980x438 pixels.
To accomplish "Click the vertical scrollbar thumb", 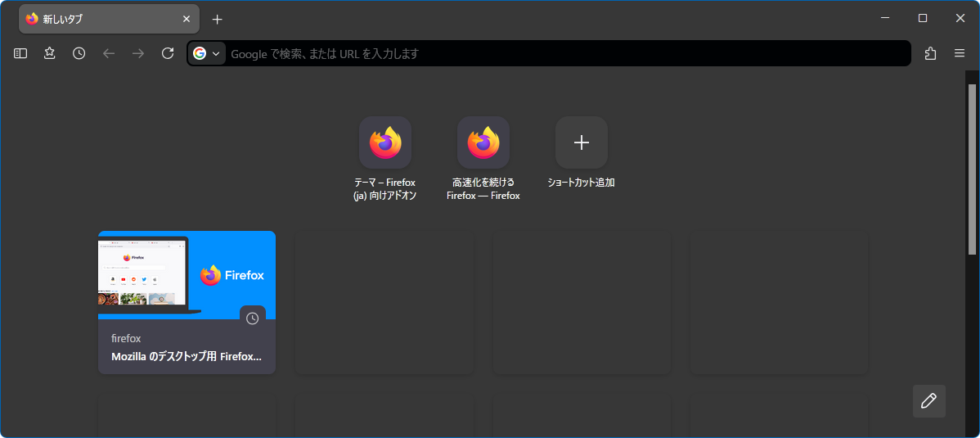I will pos(972,168).
